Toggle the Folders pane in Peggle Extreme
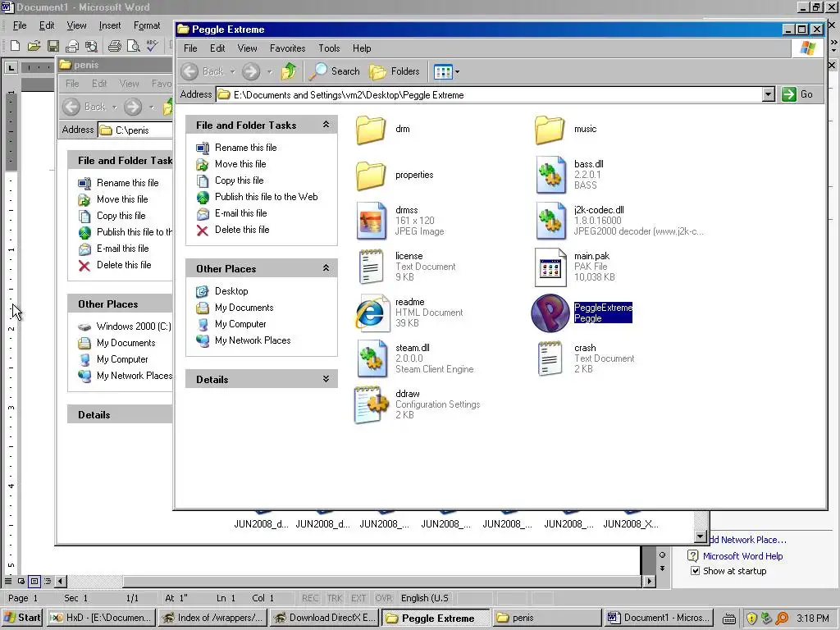This screenshot has width=840, height=630. 395,71
